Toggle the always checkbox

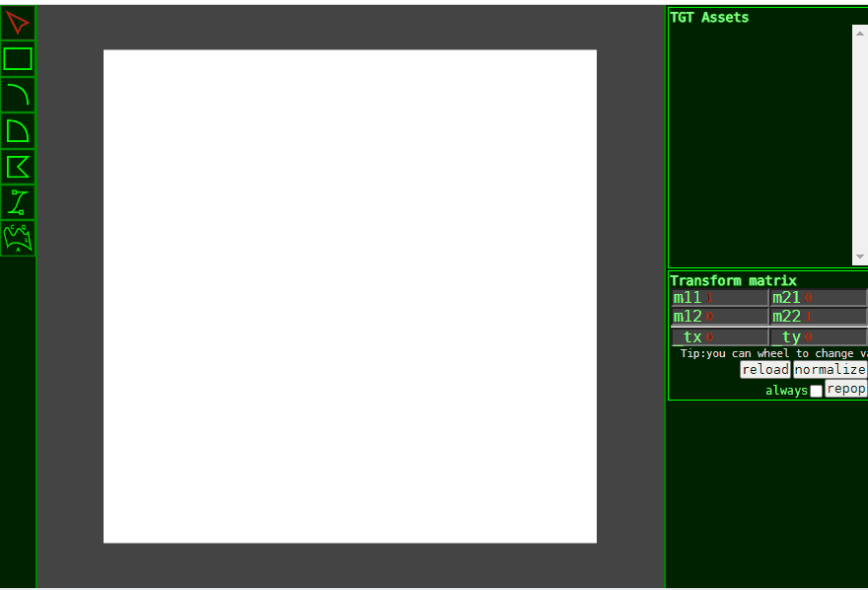tap(816, 391)
